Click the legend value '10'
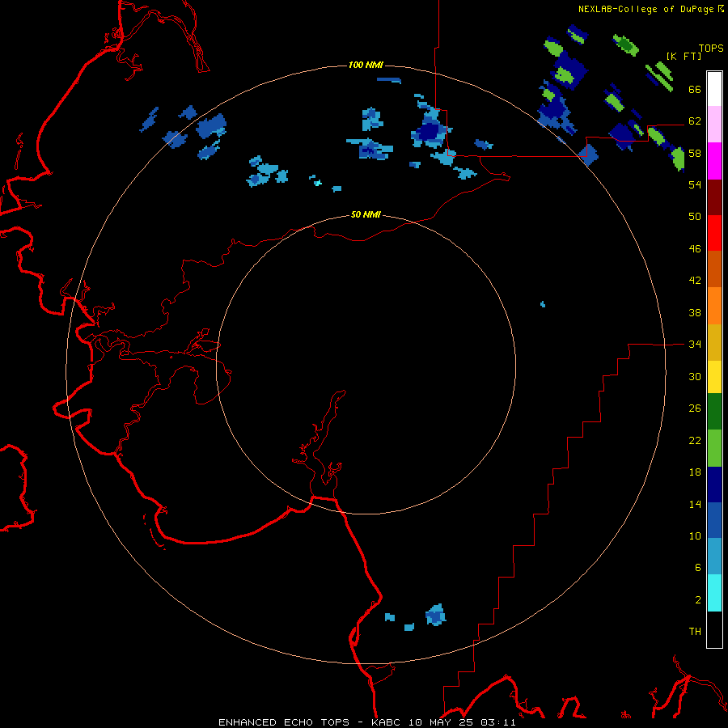The image size is (728, 728). [695, 535]
